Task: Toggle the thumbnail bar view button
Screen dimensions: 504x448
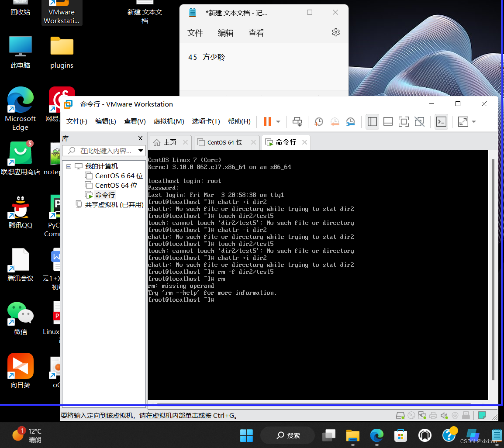Action: [x=388, y=121]
